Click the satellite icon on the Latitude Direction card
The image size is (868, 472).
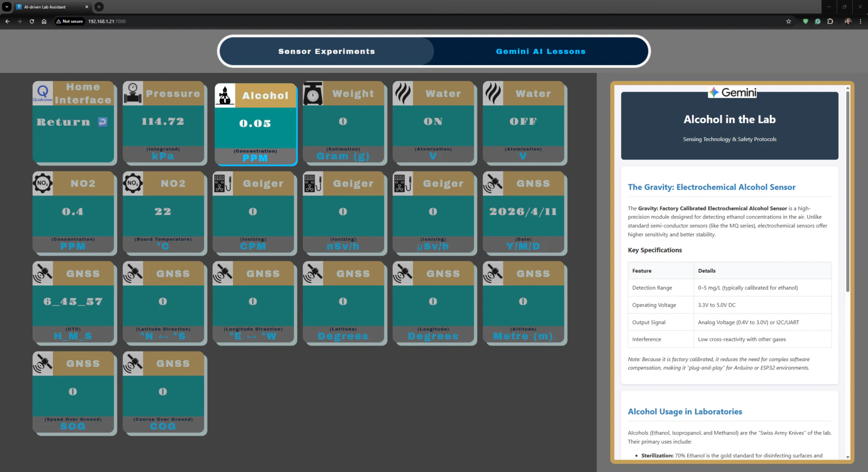133,273
